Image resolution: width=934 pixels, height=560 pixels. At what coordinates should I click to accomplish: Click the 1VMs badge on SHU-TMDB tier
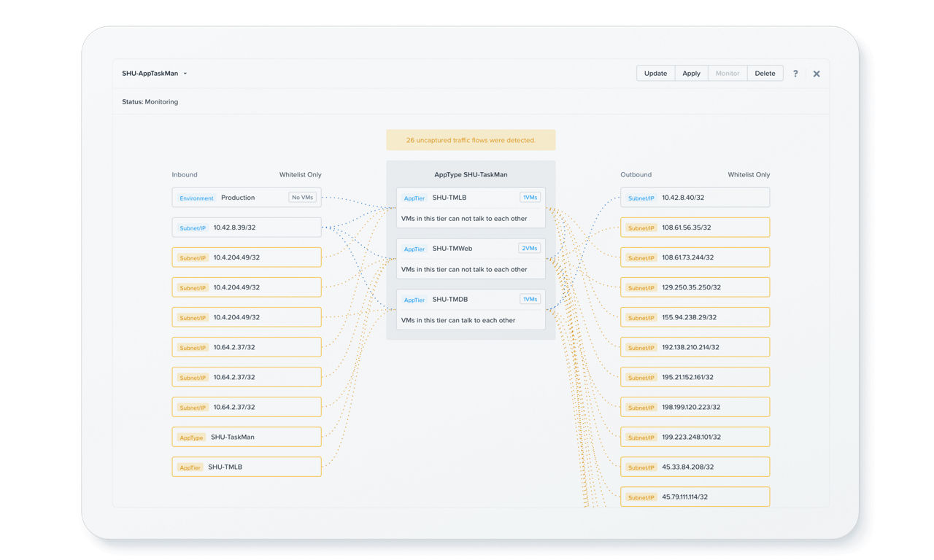(530, 300)
